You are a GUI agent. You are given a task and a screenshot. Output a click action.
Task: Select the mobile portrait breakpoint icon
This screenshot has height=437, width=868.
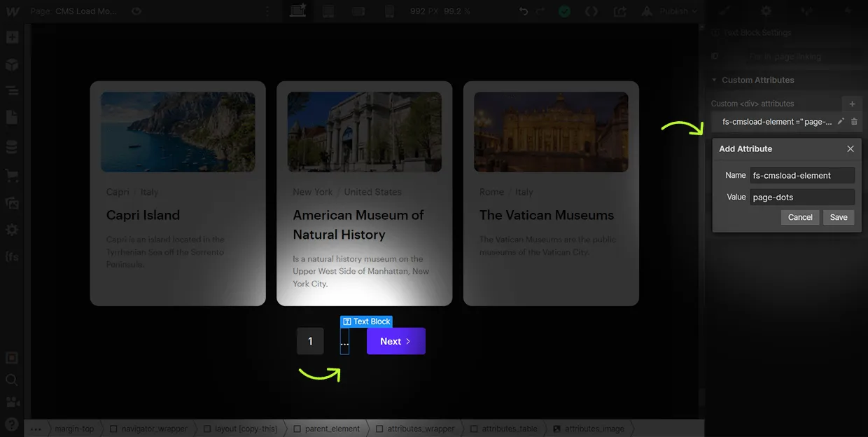390,11
